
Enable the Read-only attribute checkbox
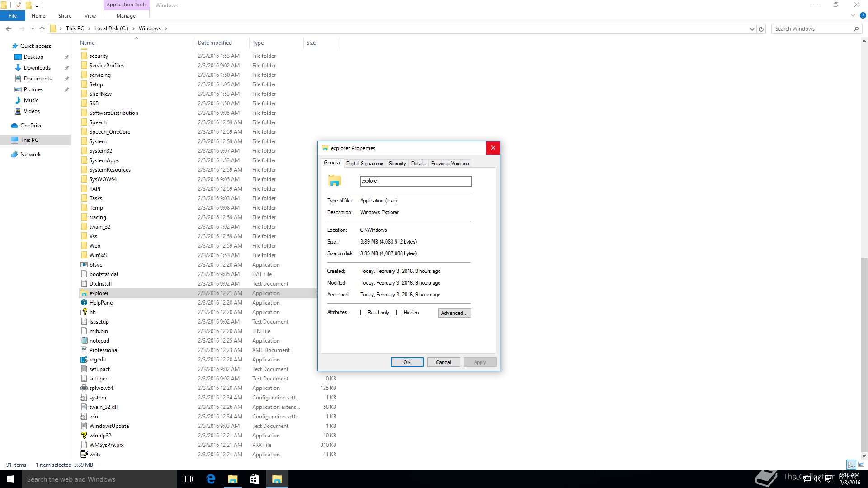click(x=363, y=313)
